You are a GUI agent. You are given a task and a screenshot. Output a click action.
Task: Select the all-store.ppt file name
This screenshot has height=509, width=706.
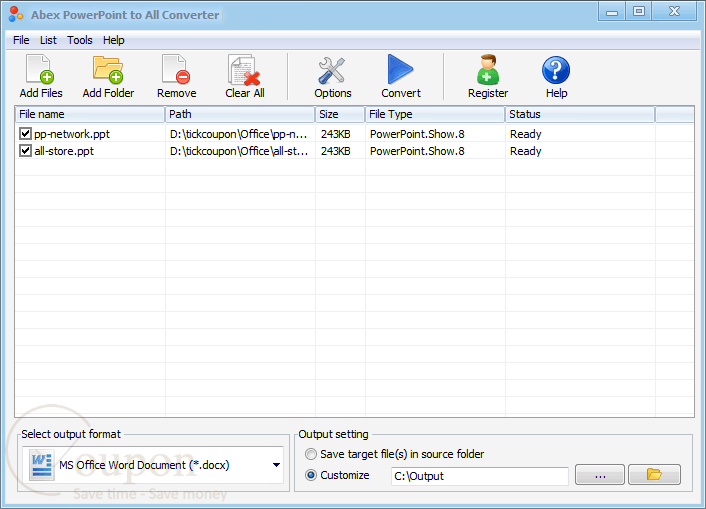[x=64, y=151]
